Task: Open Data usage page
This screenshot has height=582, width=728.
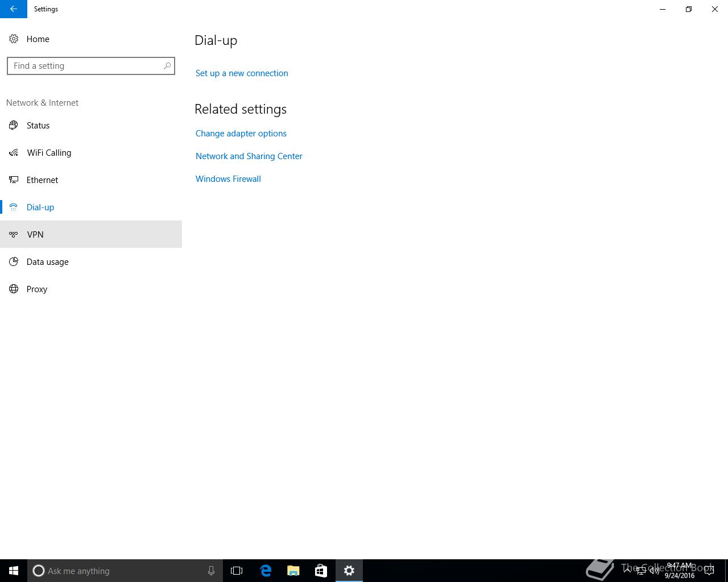Action: 91,261
